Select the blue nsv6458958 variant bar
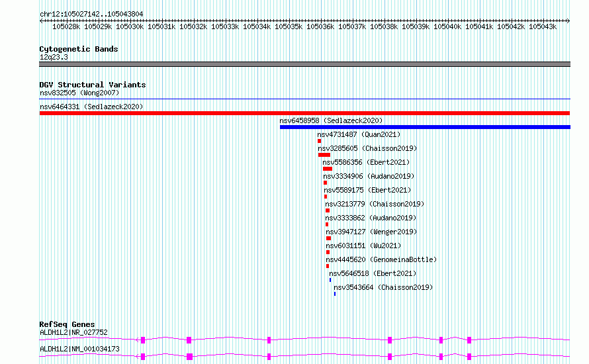The image size is (589, 364). 426,127
